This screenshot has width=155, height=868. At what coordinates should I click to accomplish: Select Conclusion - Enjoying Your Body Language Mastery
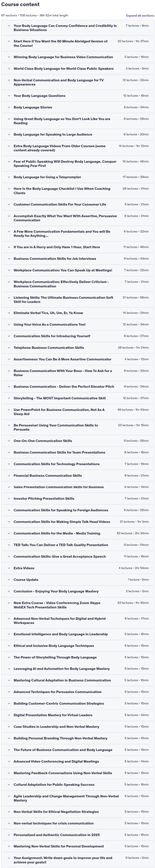78,591
